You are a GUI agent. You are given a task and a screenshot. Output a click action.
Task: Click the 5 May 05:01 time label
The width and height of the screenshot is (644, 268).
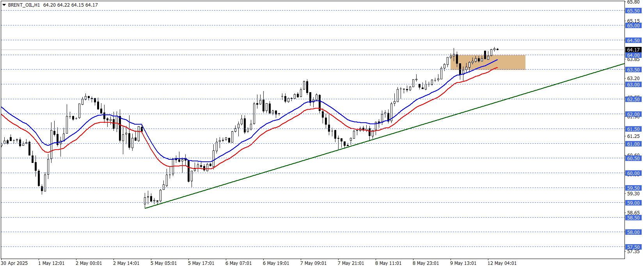[x=164, y=263]
